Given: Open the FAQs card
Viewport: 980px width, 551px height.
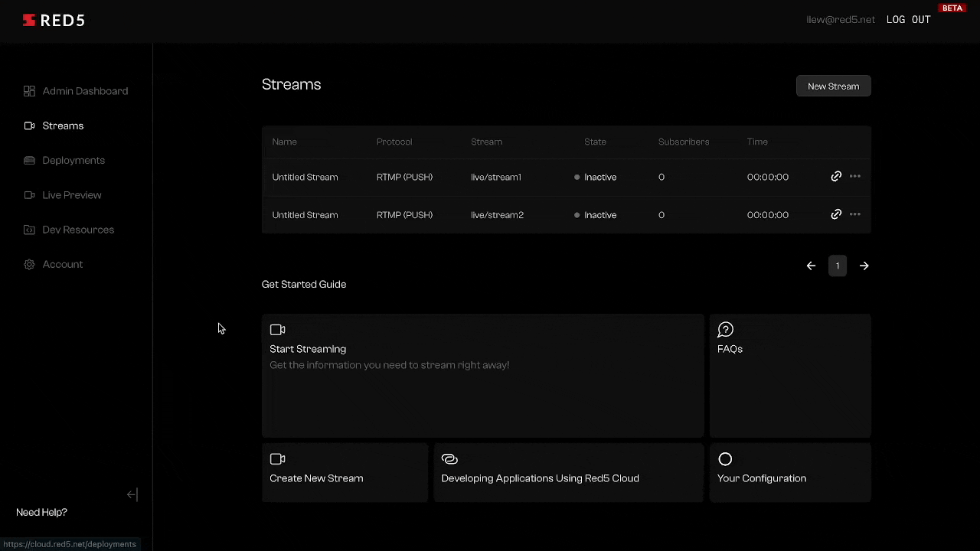Looking at the screenshot, I should [790, 376].
